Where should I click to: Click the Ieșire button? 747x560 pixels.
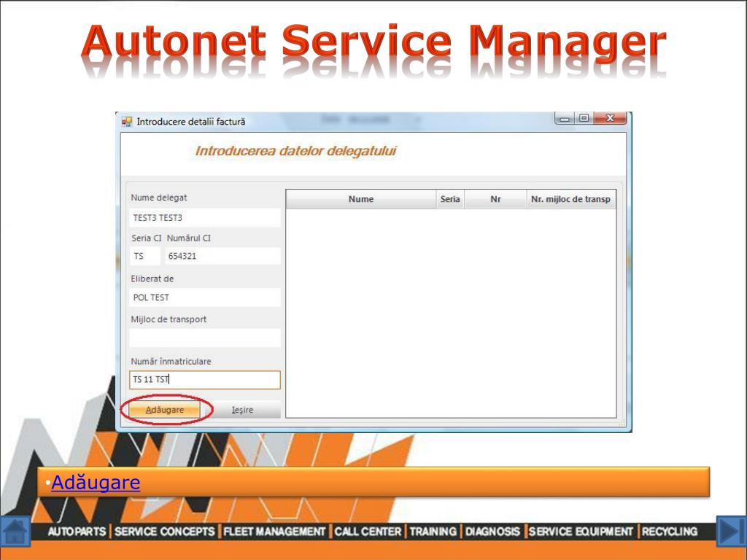[242, 410]
